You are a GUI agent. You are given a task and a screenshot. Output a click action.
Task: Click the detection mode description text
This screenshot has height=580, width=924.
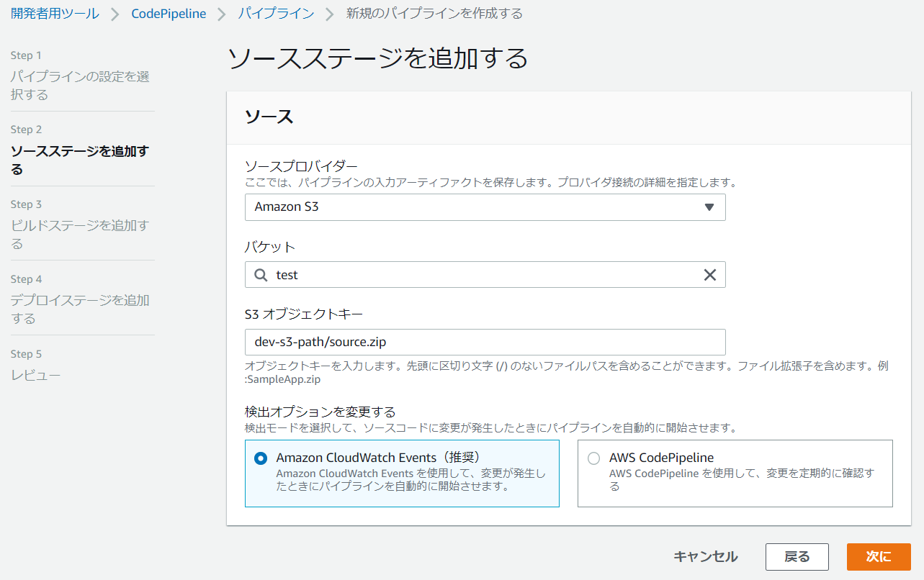491,428
